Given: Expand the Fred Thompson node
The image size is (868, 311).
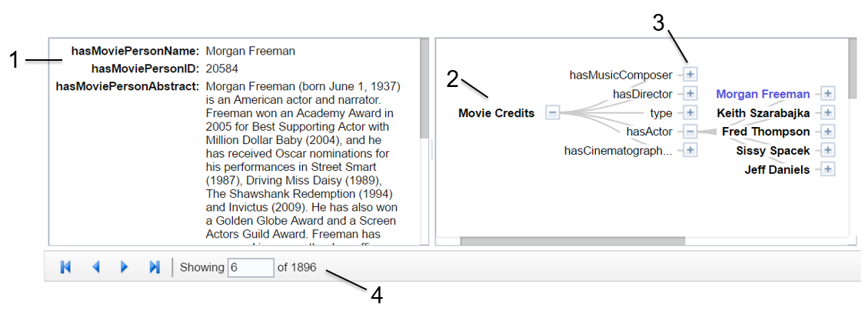Looking at the screenshot, I should pos(827,132).
